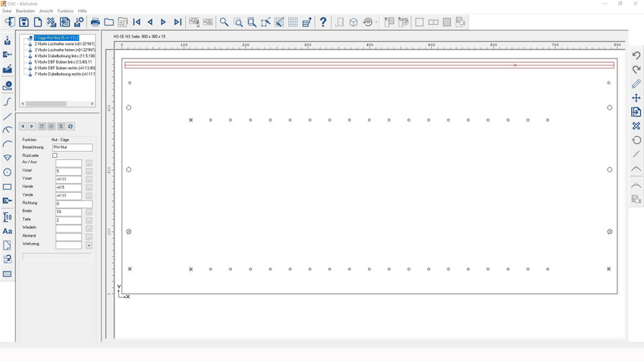Screen dimensions: 644x362
Task: Click the Tiefe input field
Action: click(x=68, y=220)
